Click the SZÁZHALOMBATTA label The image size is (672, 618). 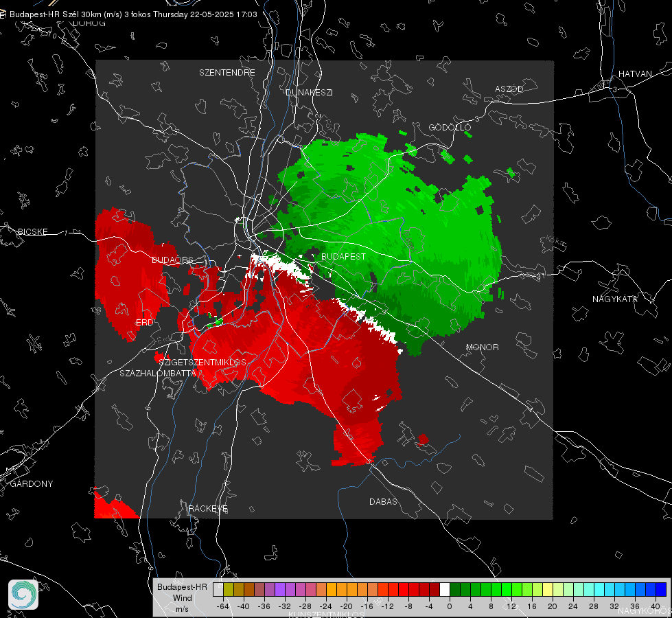tap(158, 373)
